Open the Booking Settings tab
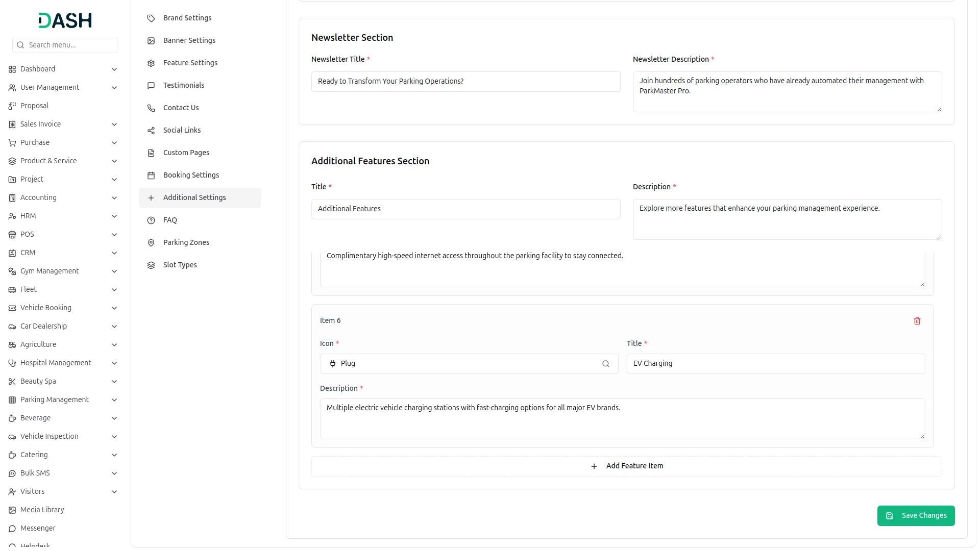 (x=191, y=175)
